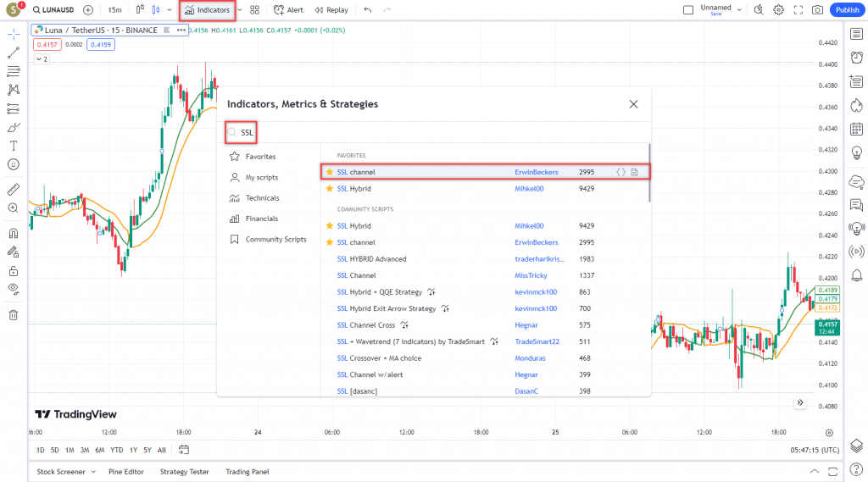
Task: Take a chart snapshot with camera icon
Action: (x=817, y=10)
